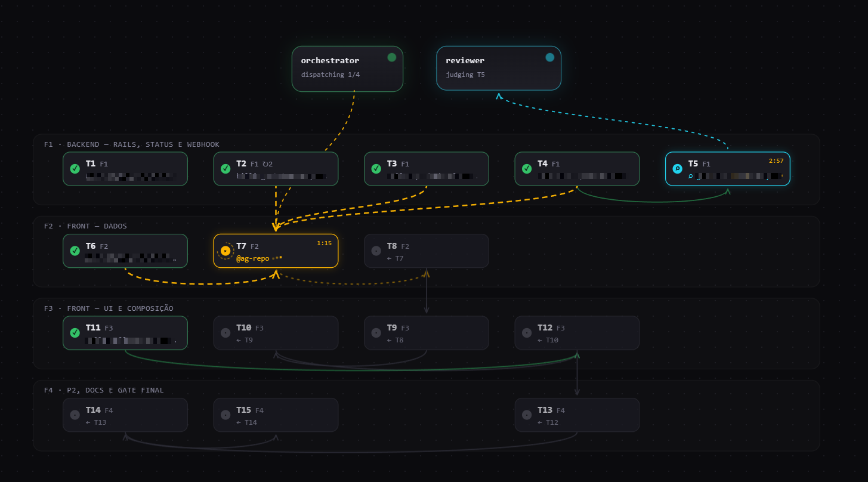Click the '← T9' dependency on T10
868x482 pixels.
[x=245, y=340]
